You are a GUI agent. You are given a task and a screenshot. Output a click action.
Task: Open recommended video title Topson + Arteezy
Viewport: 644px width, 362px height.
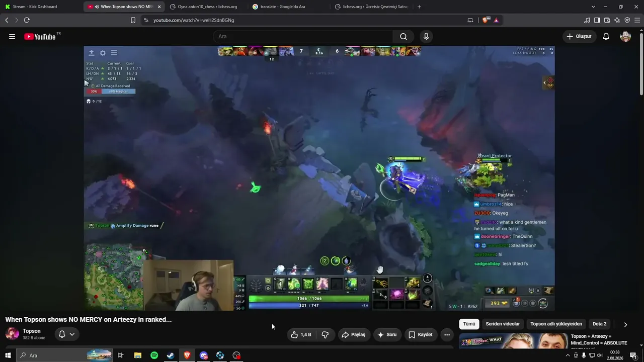[599, 339]
